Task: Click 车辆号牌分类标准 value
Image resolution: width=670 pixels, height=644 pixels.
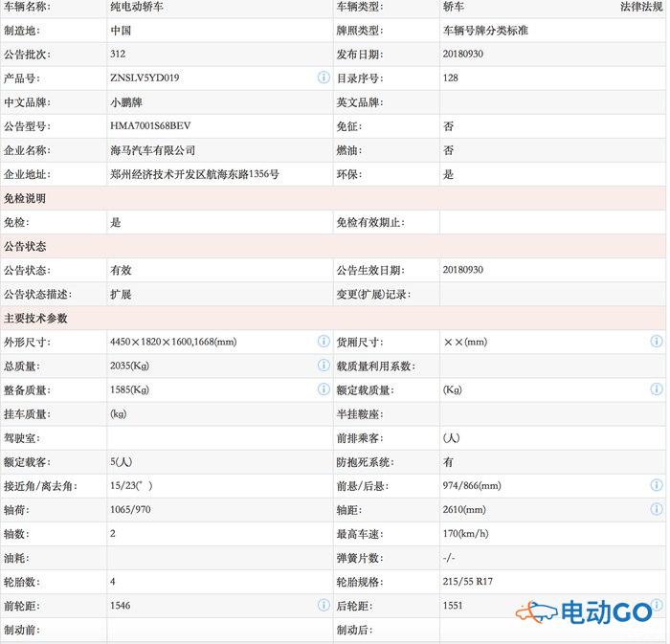Action: (485, 31)
